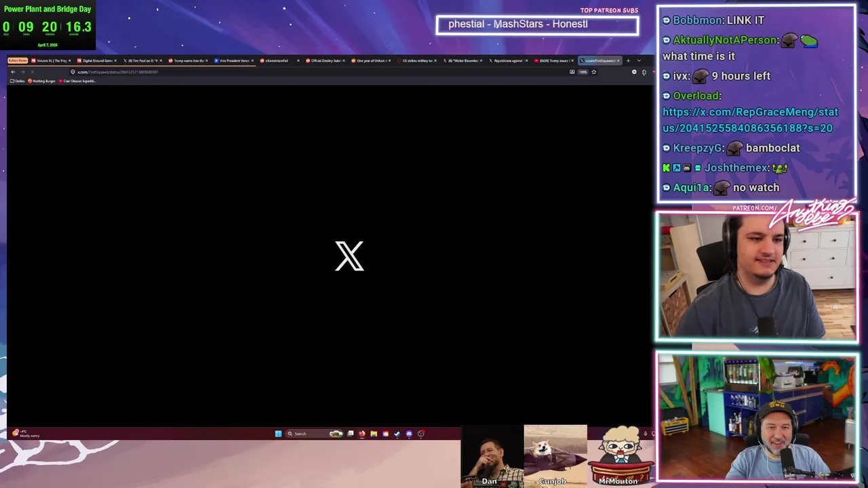Expand the list-all-tabs chevron
This screenshot has width=868, height=488.
(x=639, y=60)
